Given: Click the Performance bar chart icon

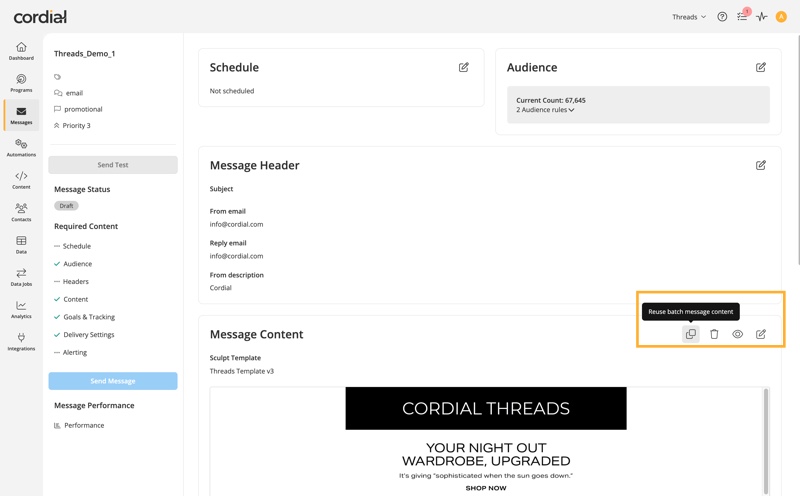Looking at the screenshot, I should point(57,426).
